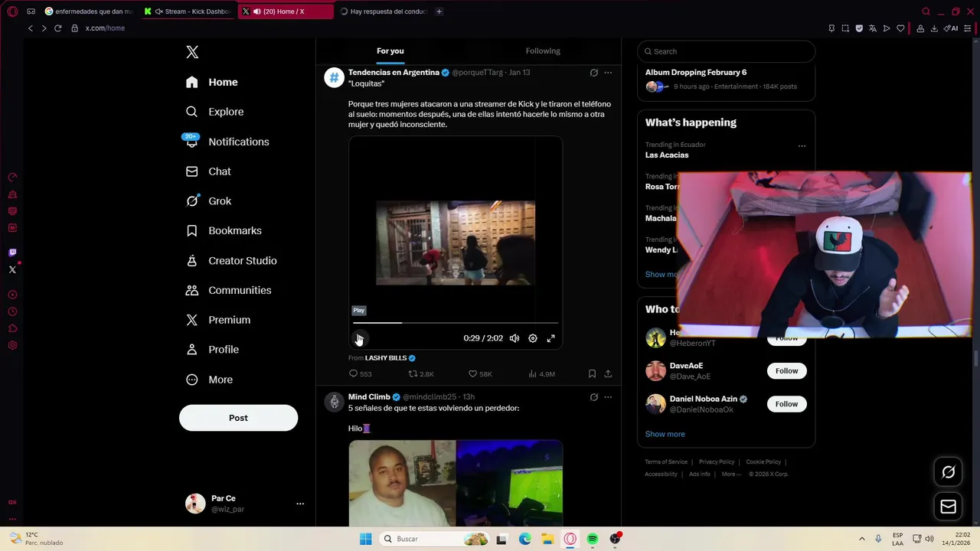Switch to the Stream - Kick Dashboard tab

(187, 11)
